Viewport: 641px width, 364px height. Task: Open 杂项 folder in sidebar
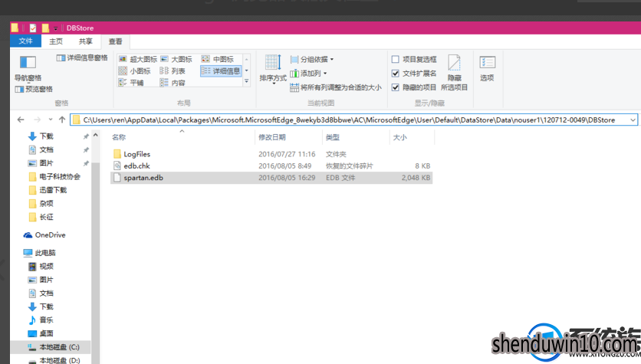tap(46, 203)
